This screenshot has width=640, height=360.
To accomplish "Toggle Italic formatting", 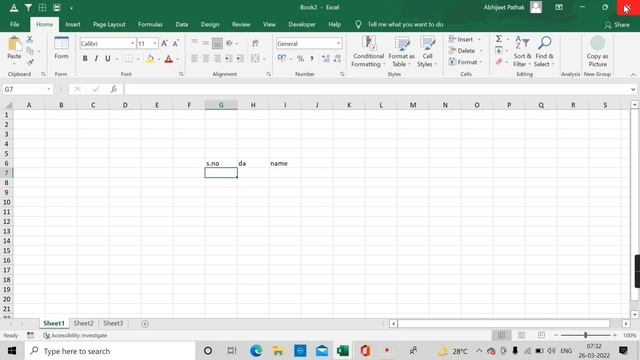I will coord(96,59).
